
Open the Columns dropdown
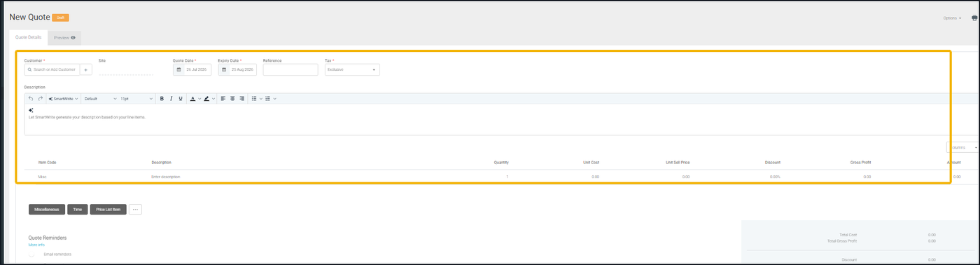[x=962, y=147]
